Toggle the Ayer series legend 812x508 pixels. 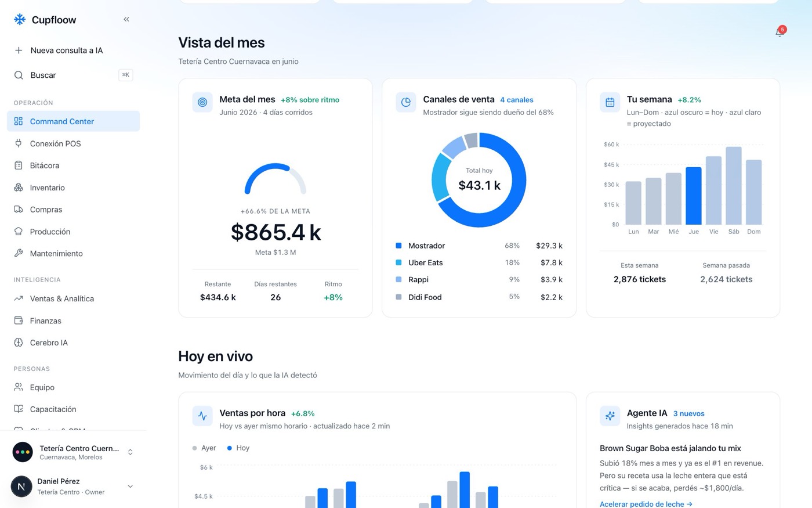204,448
